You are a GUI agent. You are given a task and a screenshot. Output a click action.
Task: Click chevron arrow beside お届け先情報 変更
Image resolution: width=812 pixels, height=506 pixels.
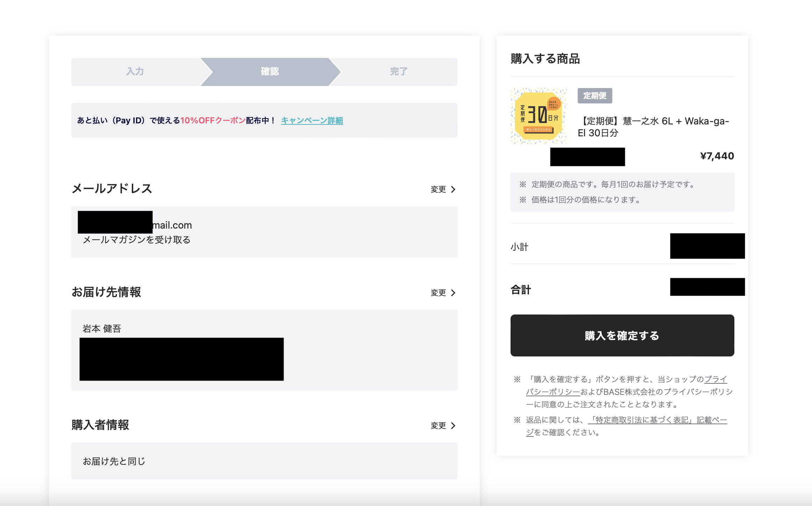pos(453,293)
